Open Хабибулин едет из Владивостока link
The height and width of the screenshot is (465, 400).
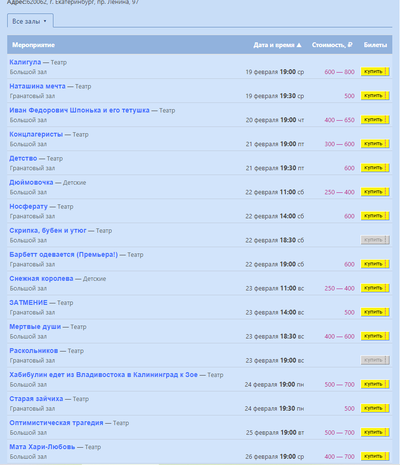103,375
